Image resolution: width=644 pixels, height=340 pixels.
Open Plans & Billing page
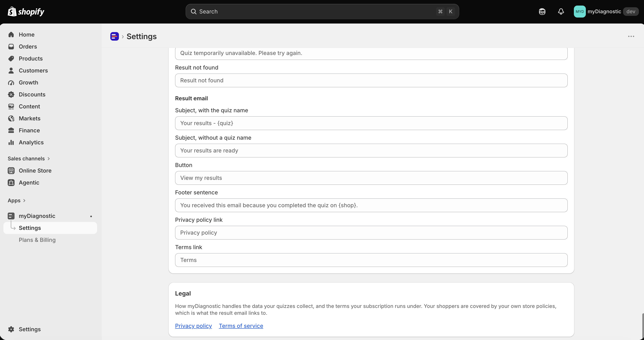pyautogui.click(x=37, y=240)
